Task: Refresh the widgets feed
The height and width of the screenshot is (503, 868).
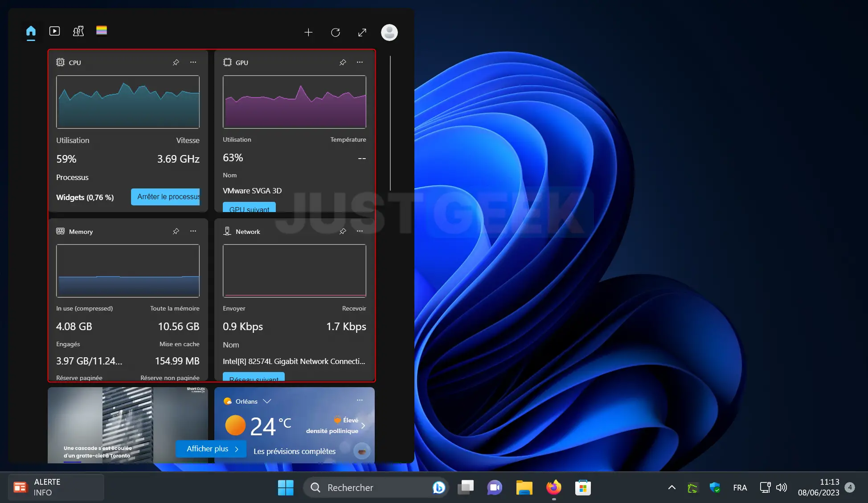Action: (336, 33)
